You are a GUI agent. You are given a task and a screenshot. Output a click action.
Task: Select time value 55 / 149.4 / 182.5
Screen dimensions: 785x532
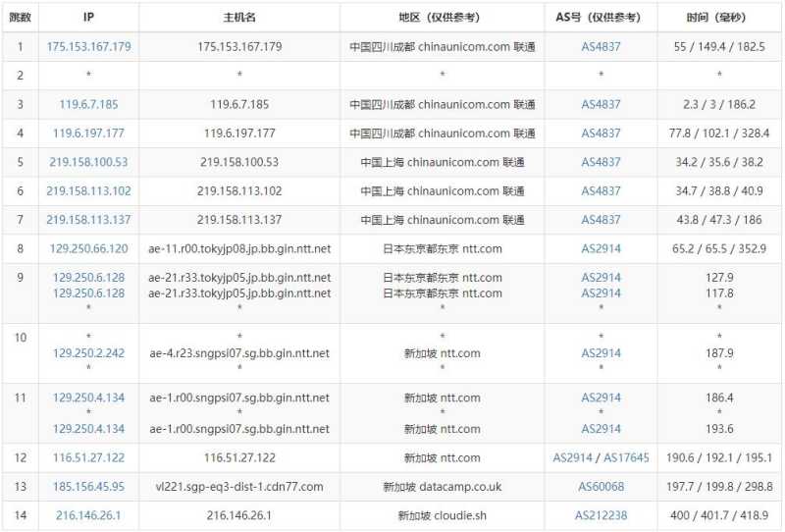pyautogui.click(x=719, y=46)
